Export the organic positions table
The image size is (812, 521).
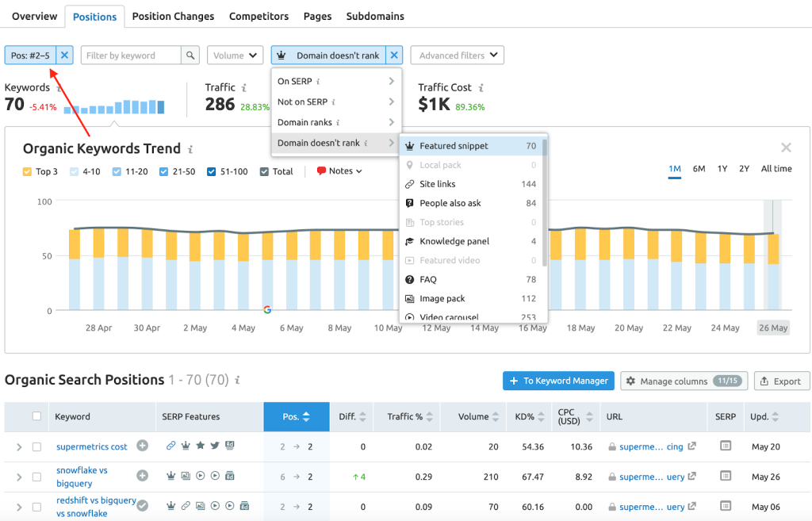click(x=781, y=381)
